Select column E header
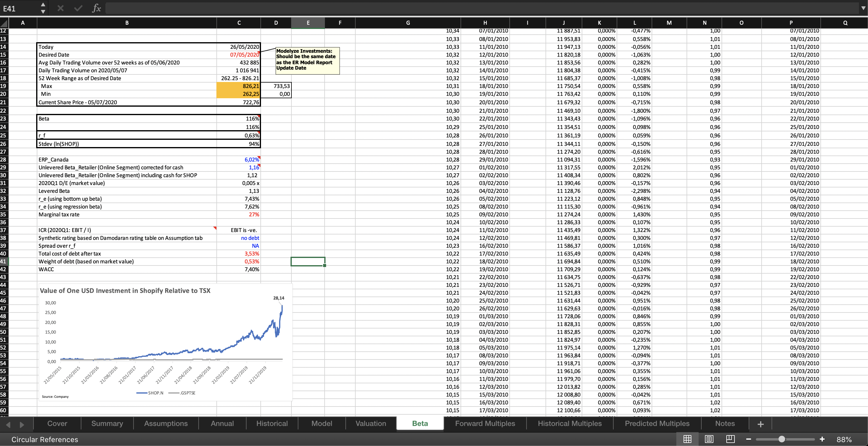868x446 pixels. (x=308, y=23)
